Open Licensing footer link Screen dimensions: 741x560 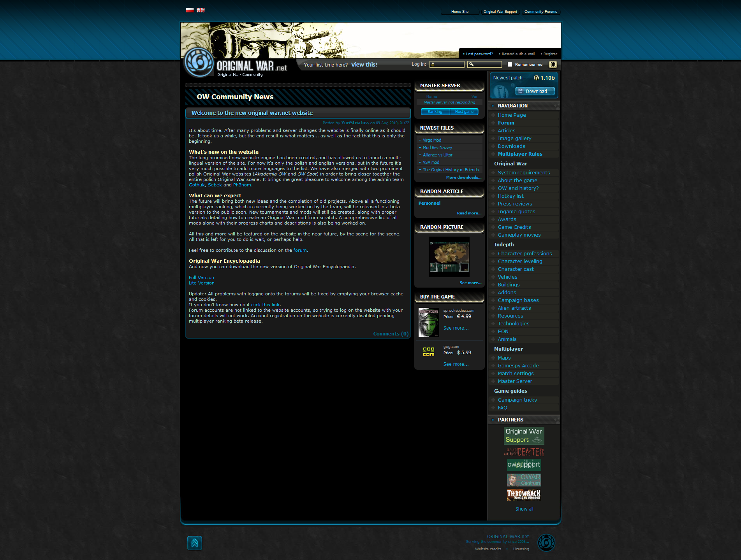[x=521, y=549]
